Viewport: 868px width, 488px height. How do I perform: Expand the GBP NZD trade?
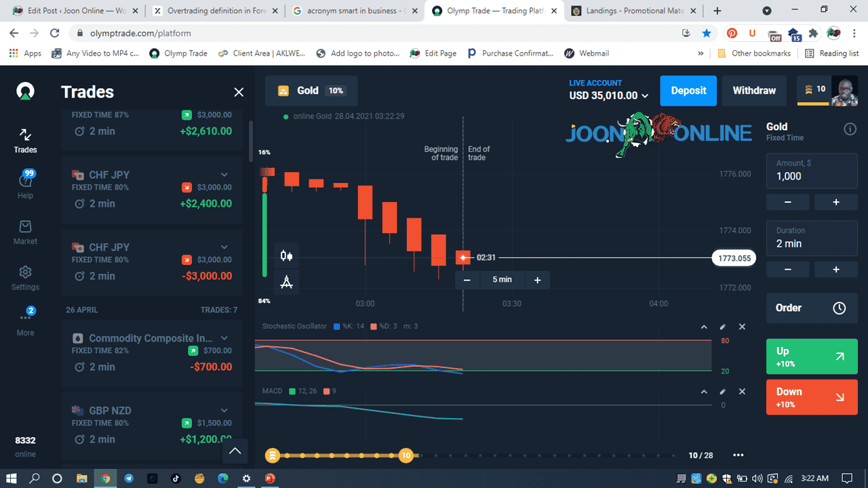[x=224, y=411]
